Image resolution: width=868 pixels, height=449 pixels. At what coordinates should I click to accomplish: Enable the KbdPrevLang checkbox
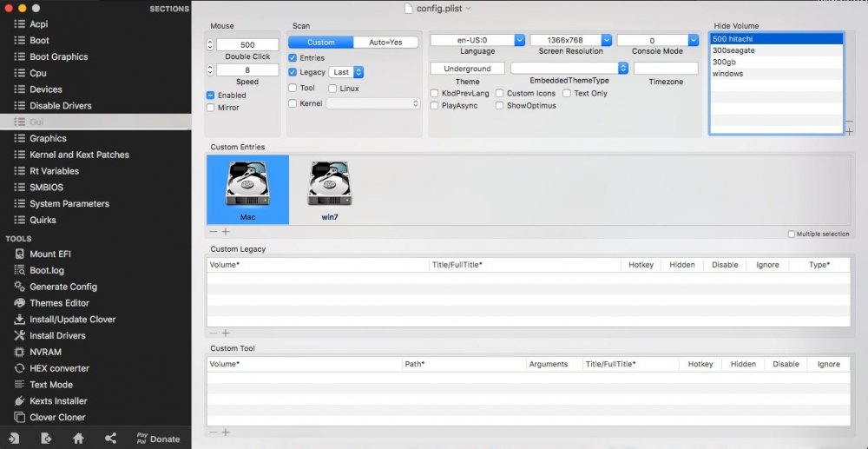[435, 94]
